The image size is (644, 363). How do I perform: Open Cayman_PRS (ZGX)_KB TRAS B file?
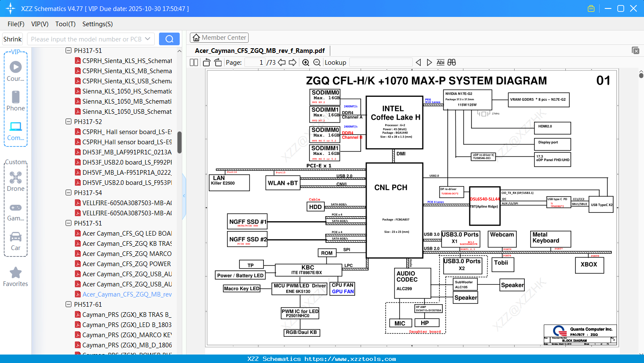point(127,314)
